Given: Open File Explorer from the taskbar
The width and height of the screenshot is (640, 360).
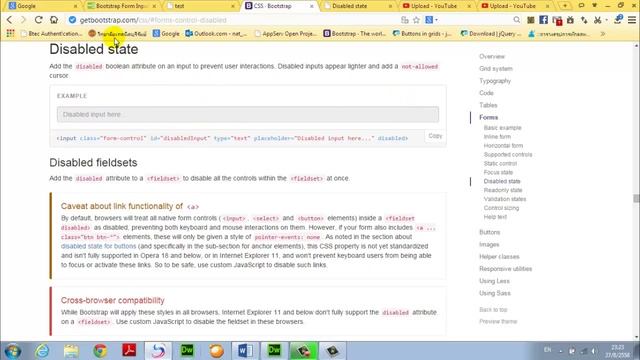Looking at the screenshot, I should coord(71,351).
